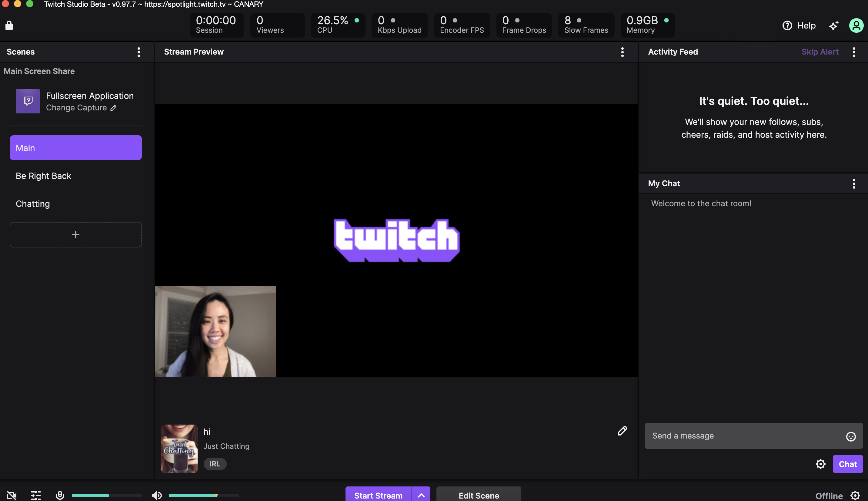This screenshot has height=501, width=868.
Task: Expand the stream options with chevron button
Action: (x=422, y=495)
